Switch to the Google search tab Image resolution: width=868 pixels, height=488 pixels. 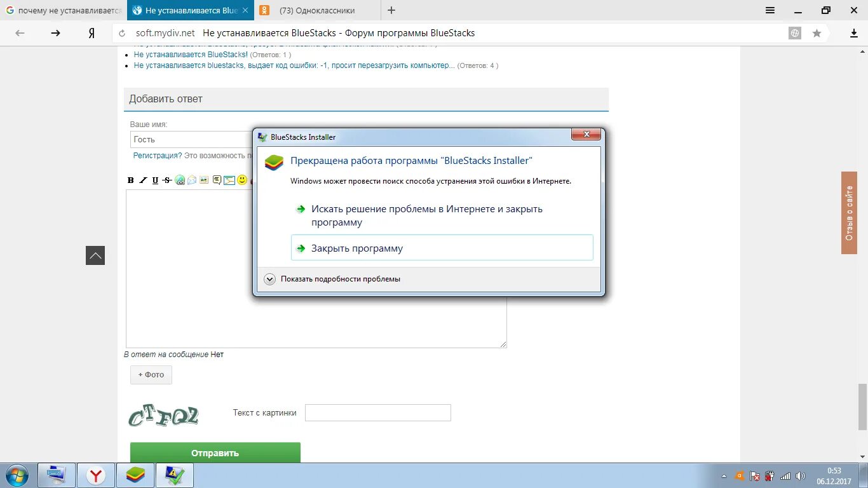click(63, 10)
